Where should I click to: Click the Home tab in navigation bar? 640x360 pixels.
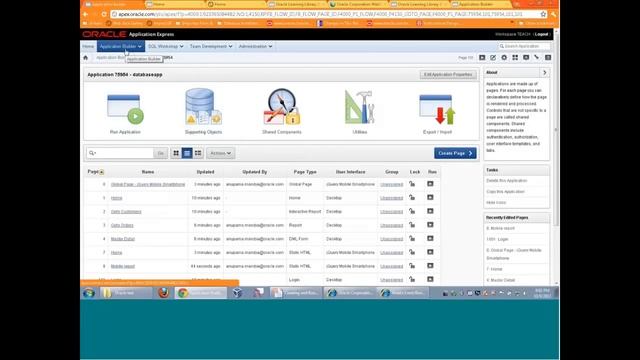[x=88, y=47]
